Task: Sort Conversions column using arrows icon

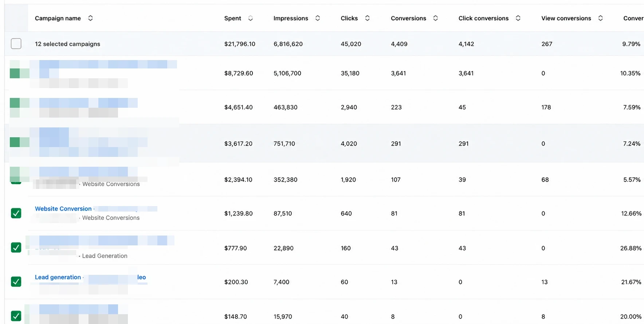Action: click(x=435, y=18)
